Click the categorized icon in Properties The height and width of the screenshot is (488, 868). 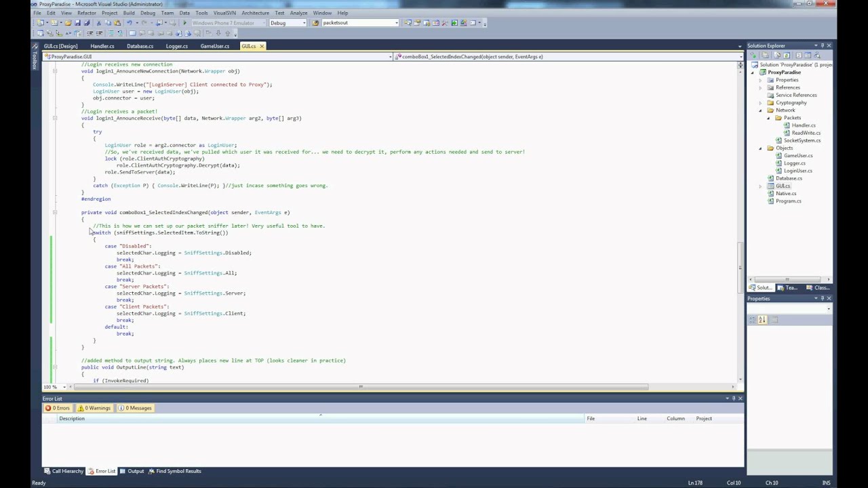pyautogui.click(x=752, y=320)
